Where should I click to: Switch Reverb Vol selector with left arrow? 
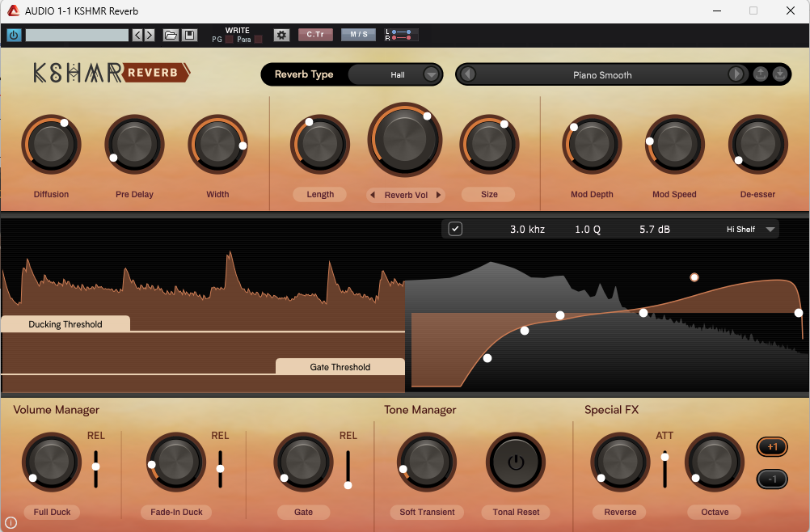click(373, 195)
